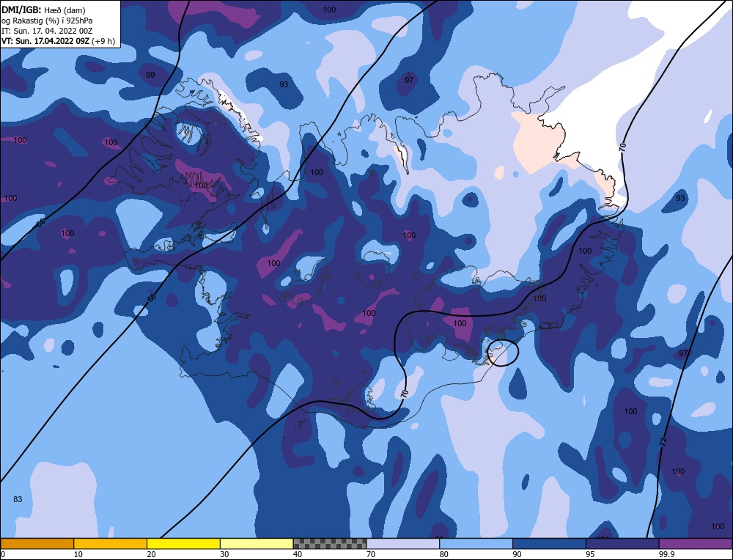Click the gray checkered 40–70 legend swatch
The image size is (733, 560).
coord(330,543)
